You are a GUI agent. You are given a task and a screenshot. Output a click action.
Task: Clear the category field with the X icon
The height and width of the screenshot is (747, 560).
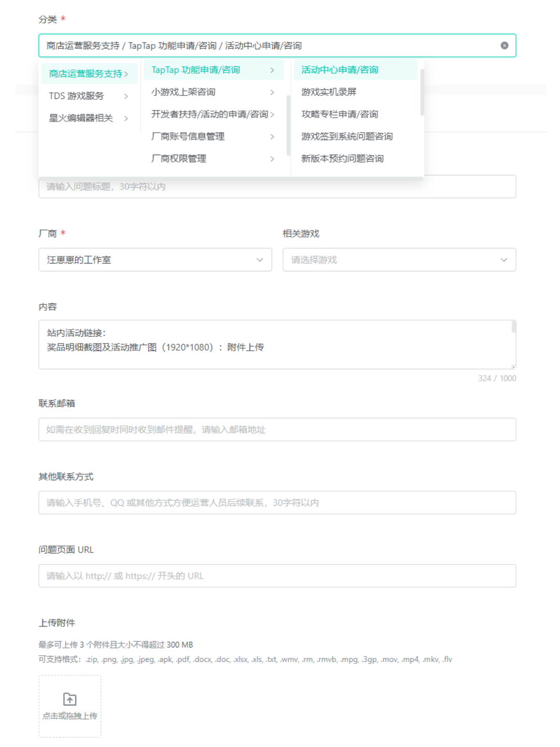coord(504,46)
